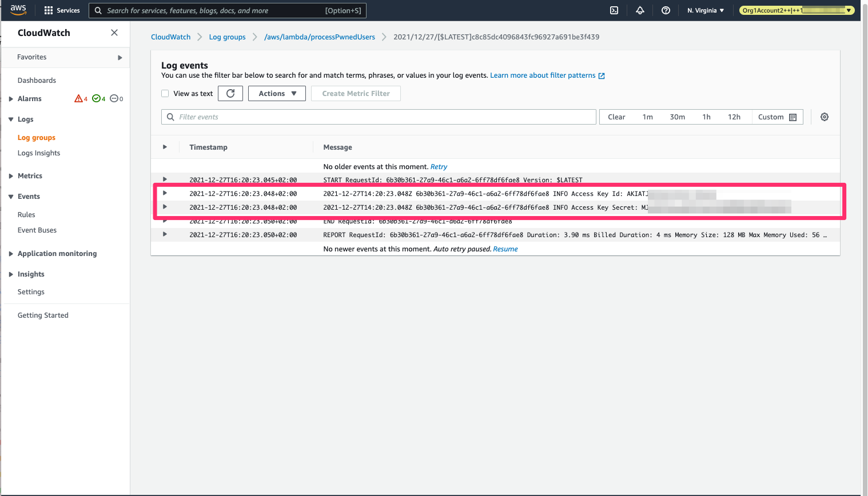Click Resume auto retry link
The width and height of the screenshot is (868, 496).
pos(505,249)
